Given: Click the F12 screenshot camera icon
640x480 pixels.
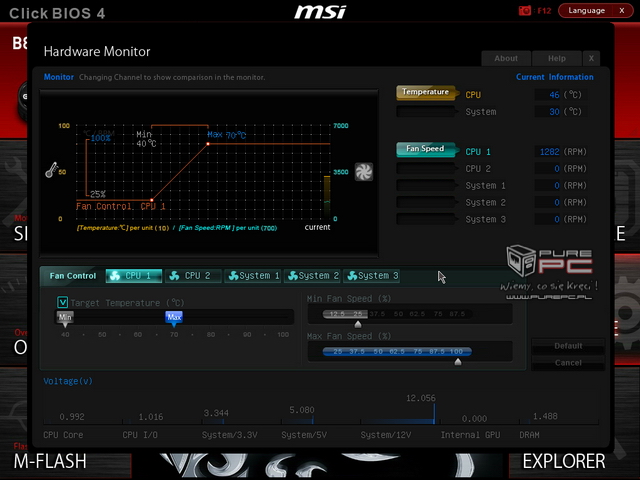Looking at the screenshot, I should [524, 11].
